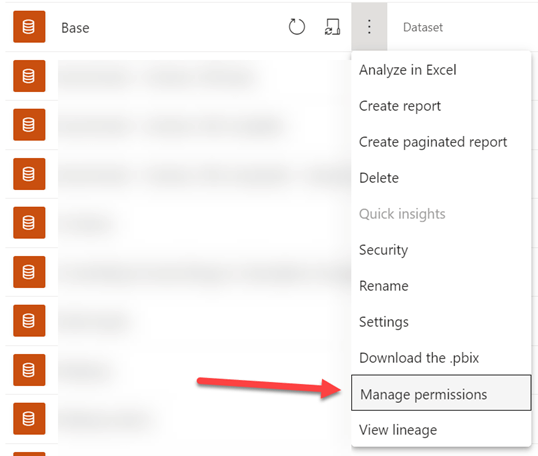Open Settings from the context menu
Image resolution: width=538 pixels, height=456 pixels.
[x=384, y=322]
